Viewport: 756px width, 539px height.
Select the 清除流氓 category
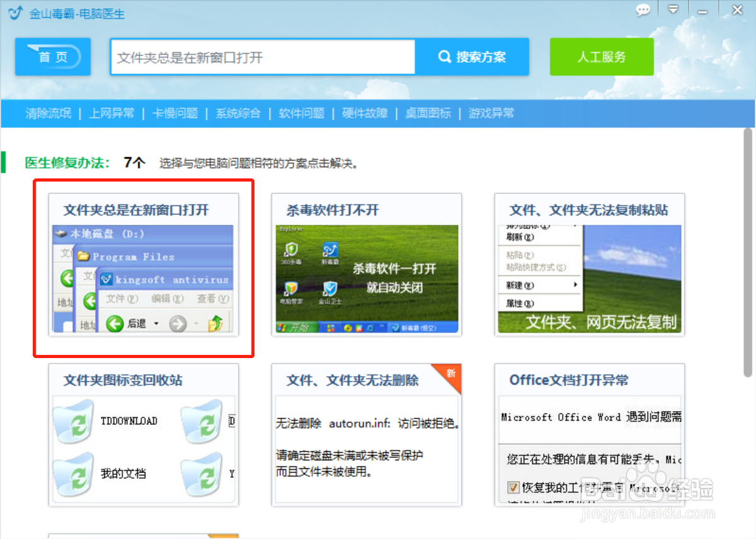[49, 113]
